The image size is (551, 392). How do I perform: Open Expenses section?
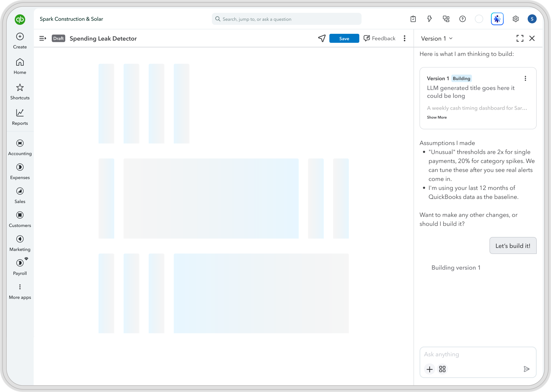[x=20, y=171]
